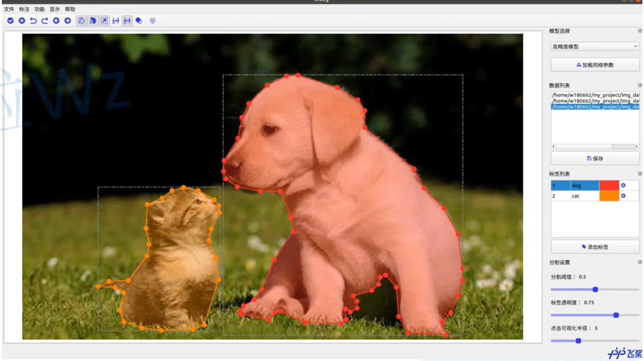Go to the next image with right-arrow icon
Image resolution: width=644 pixels, height=361 pixels.
[x=67, y=21]
